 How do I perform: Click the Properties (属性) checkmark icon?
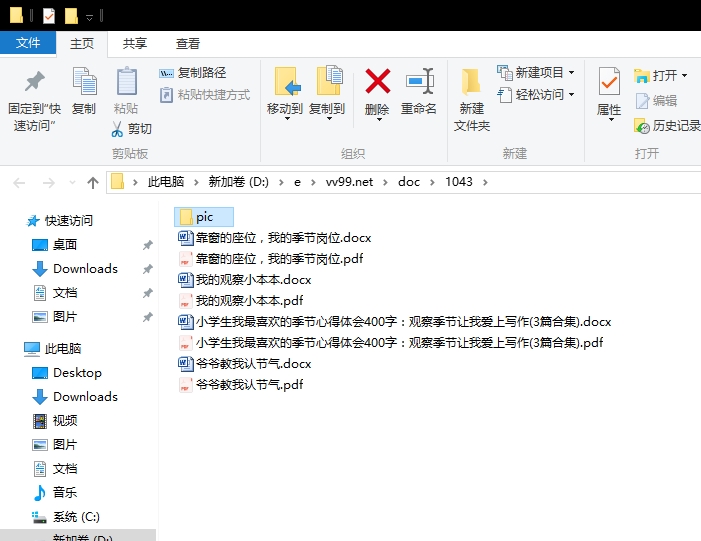609,81
